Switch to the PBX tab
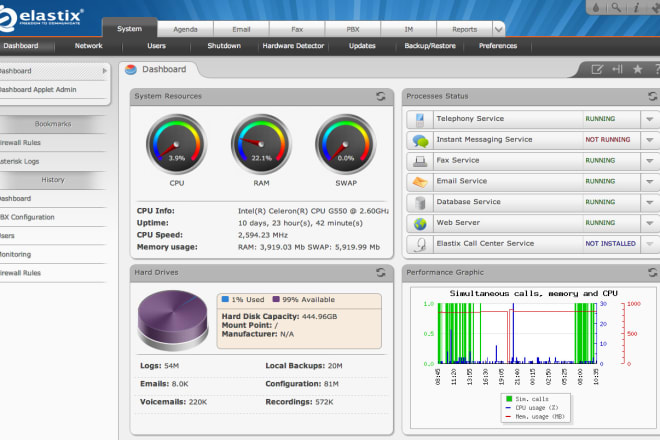The height and width of the screenshot is (440, 660). [353, 29]
